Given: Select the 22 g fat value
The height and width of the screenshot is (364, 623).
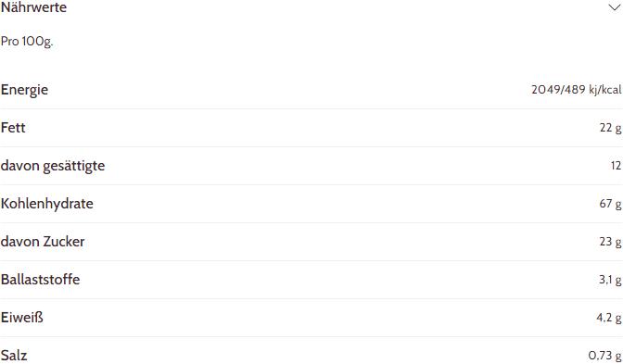Looking at the screenshot, I should click(610, 128).
